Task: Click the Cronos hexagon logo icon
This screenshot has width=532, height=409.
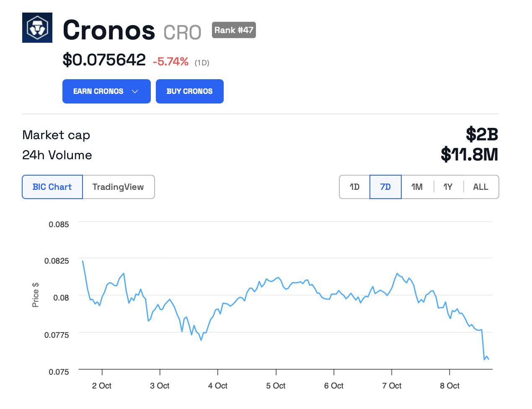Action: (x=37, y=28)
